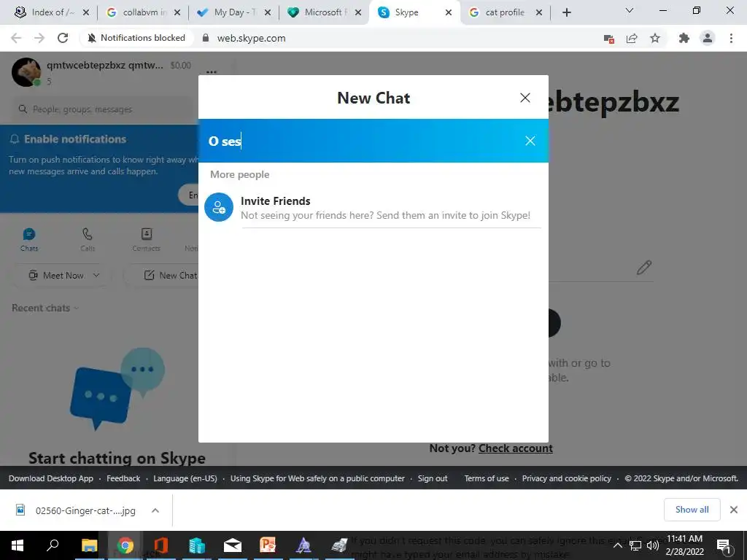Viewport: 747px width, 560px height.
Task: Open Windows taskbar search
Action: [x=53, y=545]
